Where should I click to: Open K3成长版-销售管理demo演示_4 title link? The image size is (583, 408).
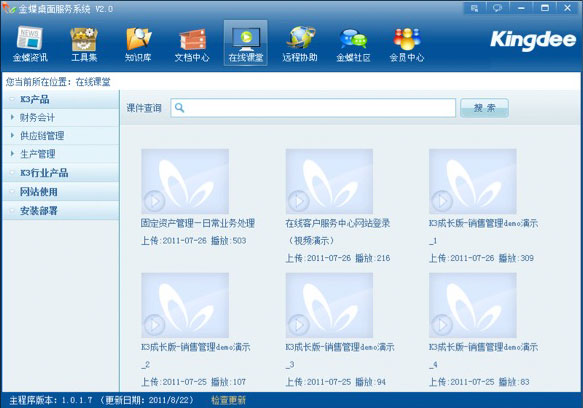(x=483, y=356)
